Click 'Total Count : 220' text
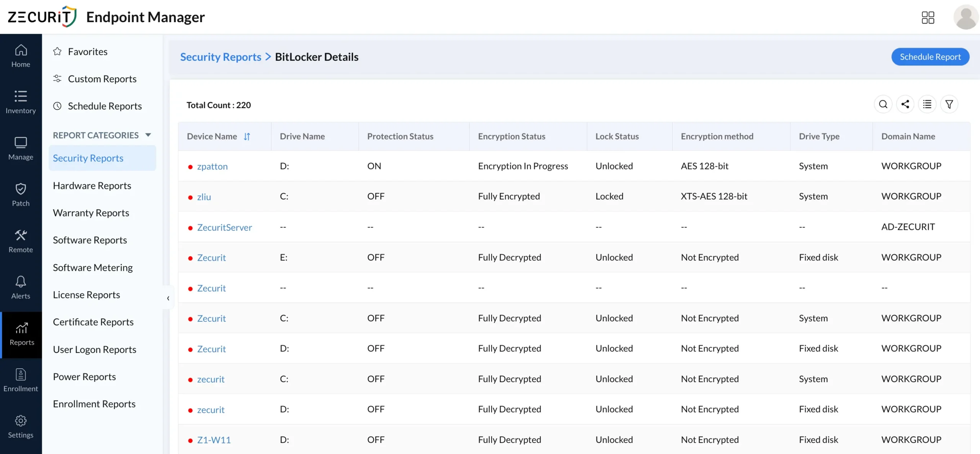This screenshot has height=454, width=980. [x=219, y=105]
